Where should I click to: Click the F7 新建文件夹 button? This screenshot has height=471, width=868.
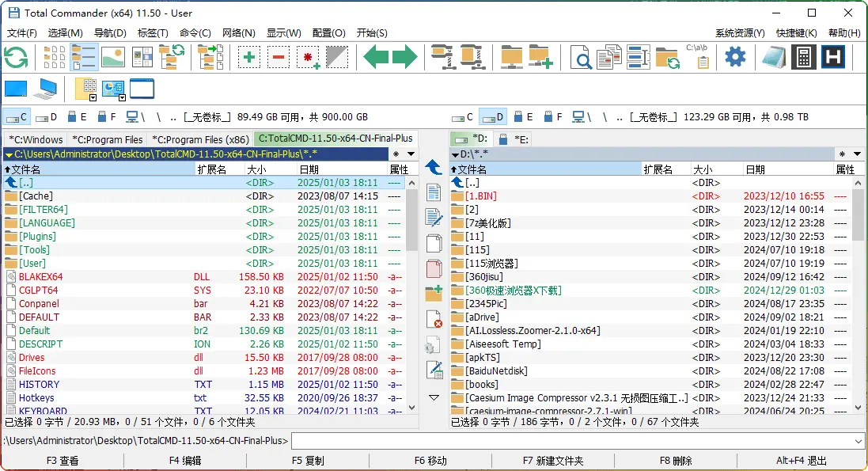pos(552,461)
